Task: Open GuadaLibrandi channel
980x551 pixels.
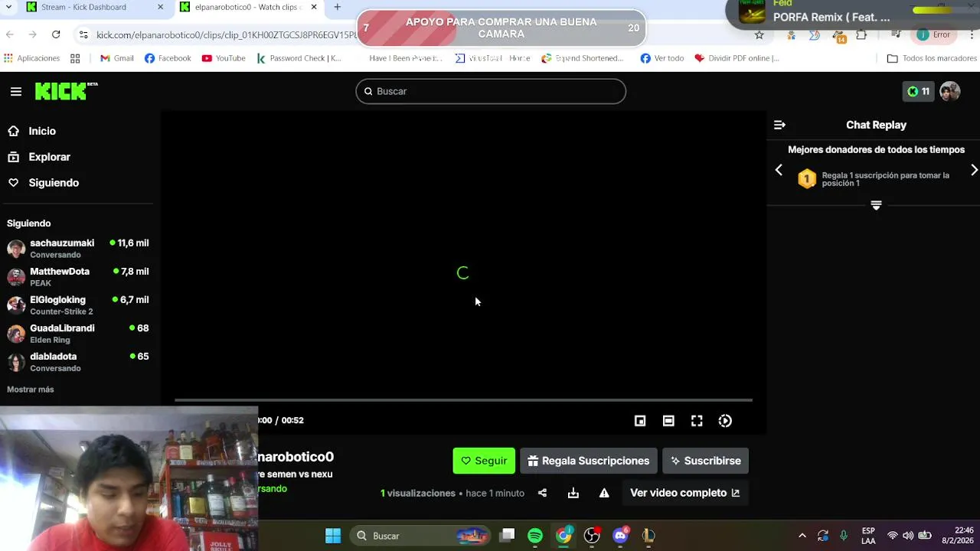Action: point(78,334)
